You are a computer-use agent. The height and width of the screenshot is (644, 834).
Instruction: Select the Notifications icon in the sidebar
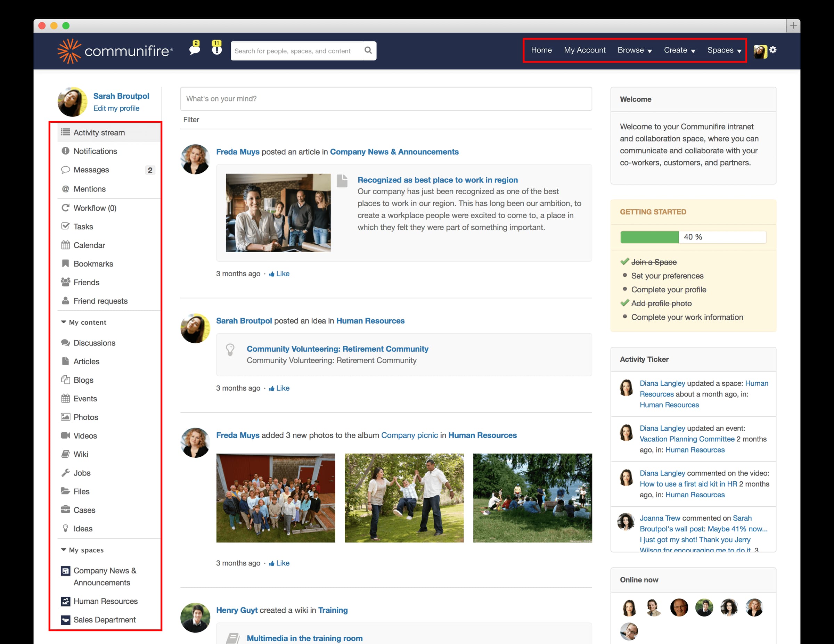pyautogui.click(x=66, y=151)
